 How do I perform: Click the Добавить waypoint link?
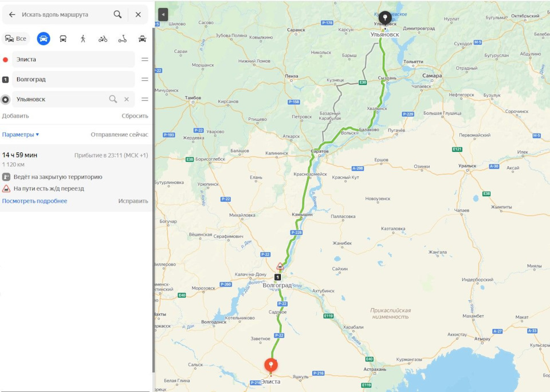pos(15,116)
